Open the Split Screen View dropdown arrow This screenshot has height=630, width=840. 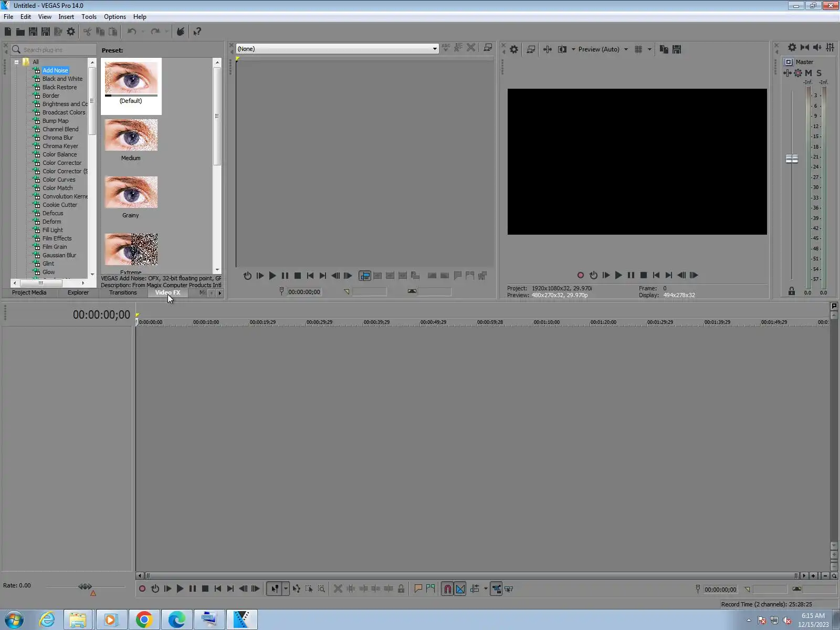pos(573,49)
